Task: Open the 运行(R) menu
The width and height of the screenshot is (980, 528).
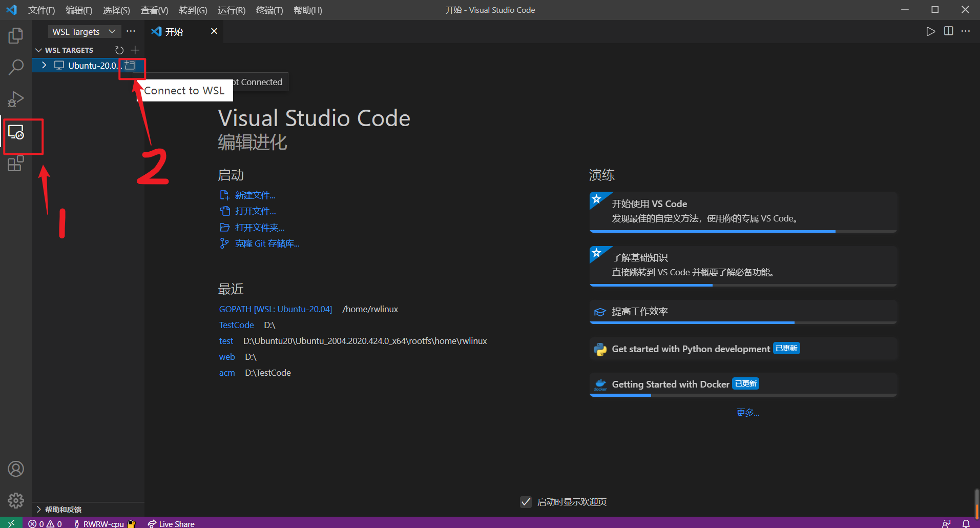Action: pos(232,10)
